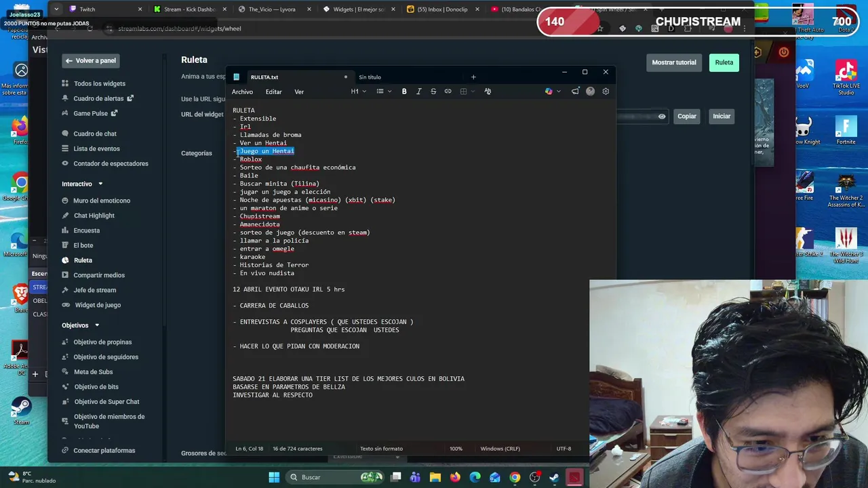Viewport: 868px width, 488px height.
Task: Open table insert dropdown in Notepad
Action: (x=467, y=91)
